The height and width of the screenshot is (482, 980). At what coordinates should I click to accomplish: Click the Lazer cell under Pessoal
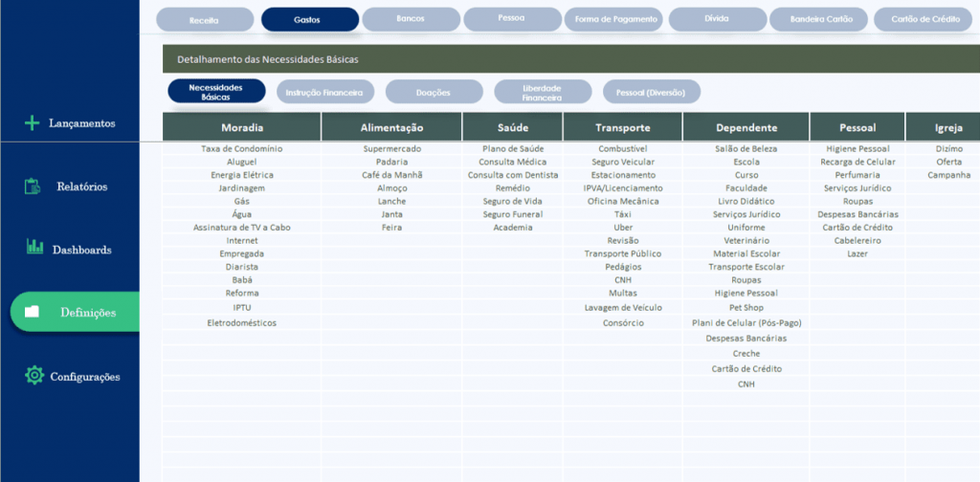857,253
